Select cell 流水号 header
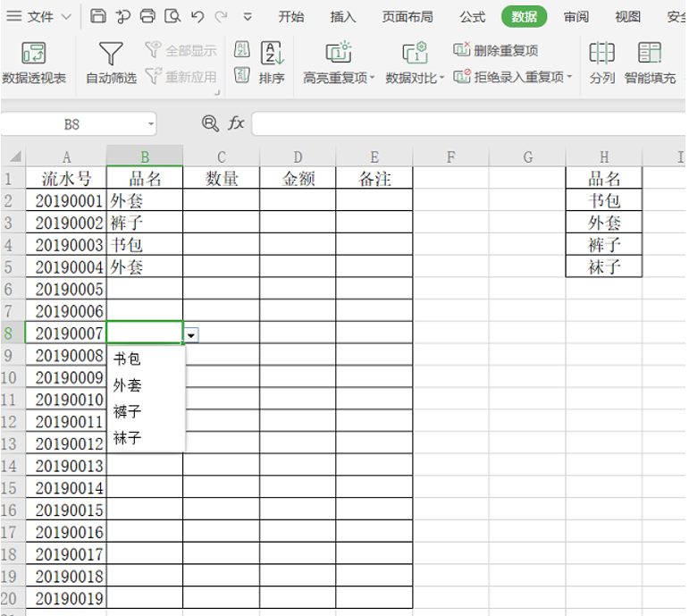 (66, 179)
